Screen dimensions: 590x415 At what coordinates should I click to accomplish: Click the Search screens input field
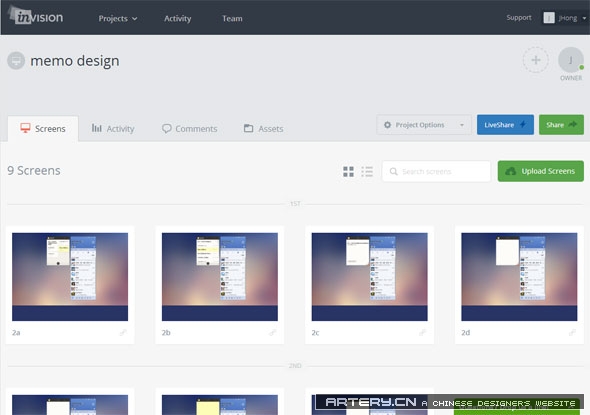coord(436,172)
